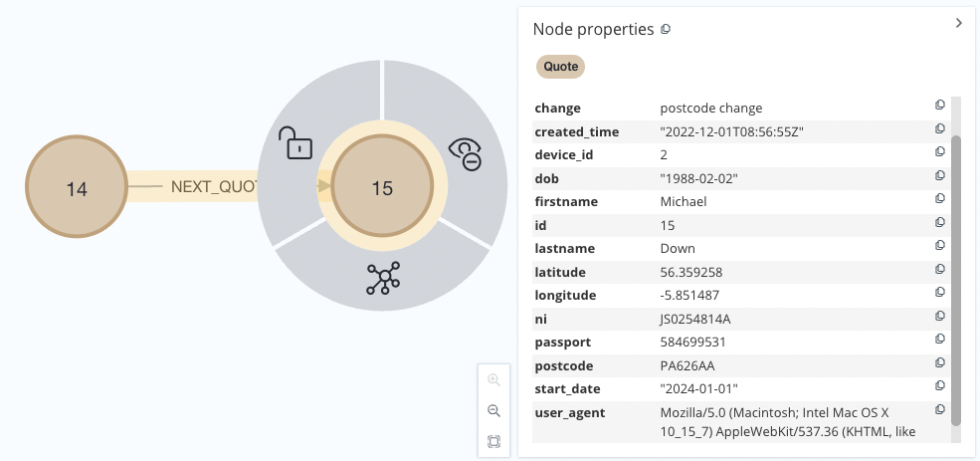This screenshot has width=980, height=461.
Task: Select node 15 in the graph
Action: coord(382,187)
